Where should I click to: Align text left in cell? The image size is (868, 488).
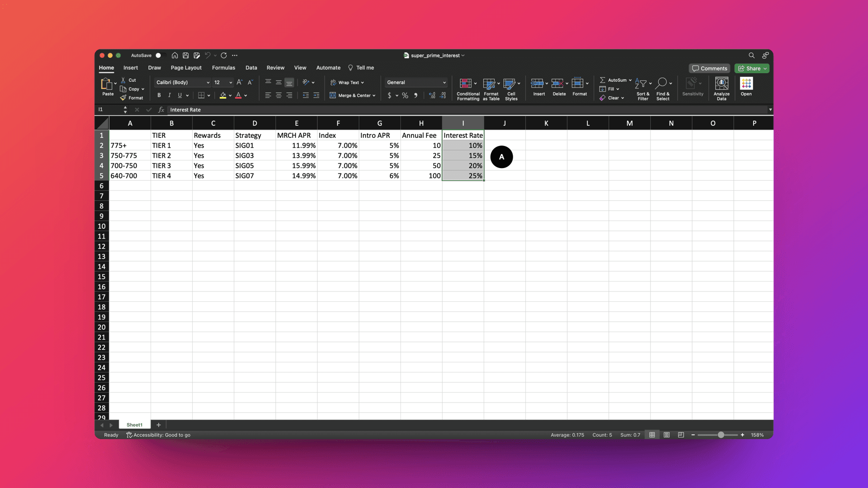[x=268, y=95]
